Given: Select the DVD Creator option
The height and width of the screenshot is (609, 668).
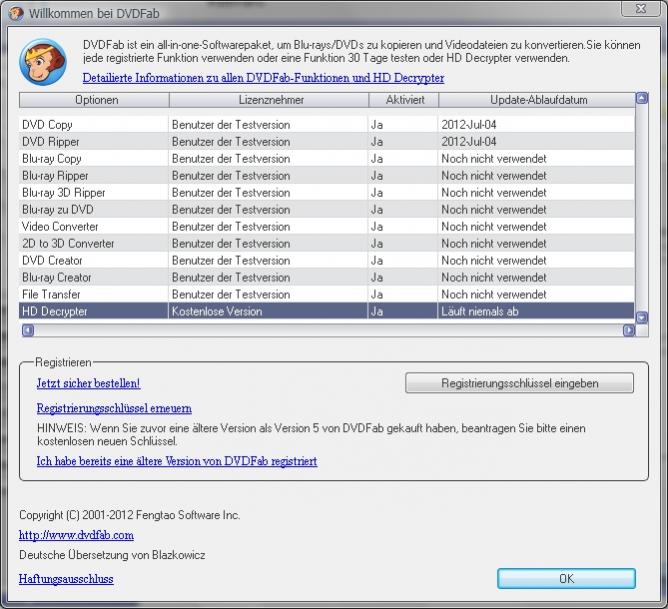Looking at the screenshot, I should coord(327,260).
